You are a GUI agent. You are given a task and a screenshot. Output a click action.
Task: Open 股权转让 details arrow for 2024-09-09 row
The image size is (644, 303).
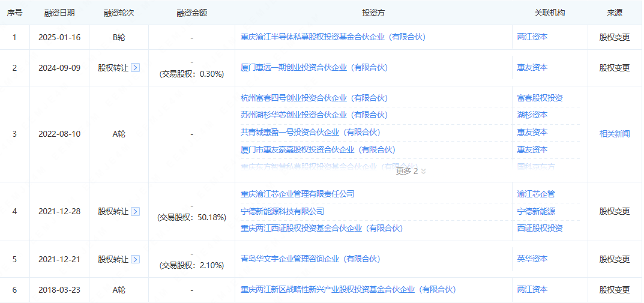coord(136,68)
